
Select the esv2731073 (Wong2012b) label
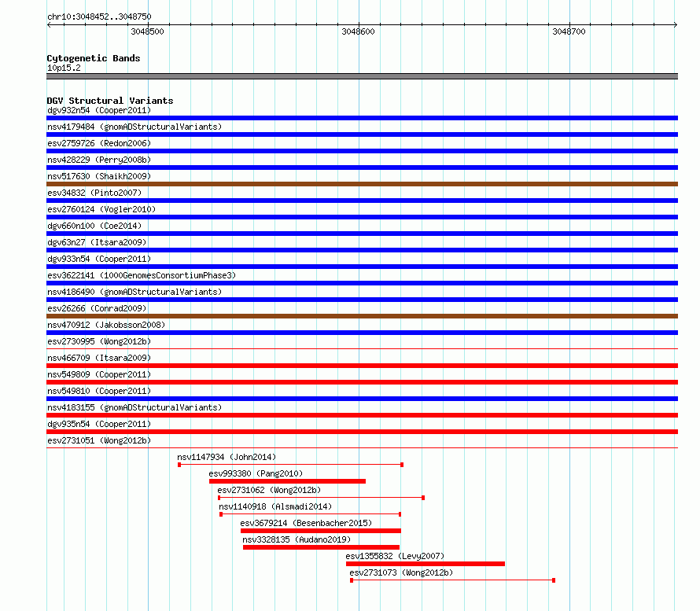[401, 572]
